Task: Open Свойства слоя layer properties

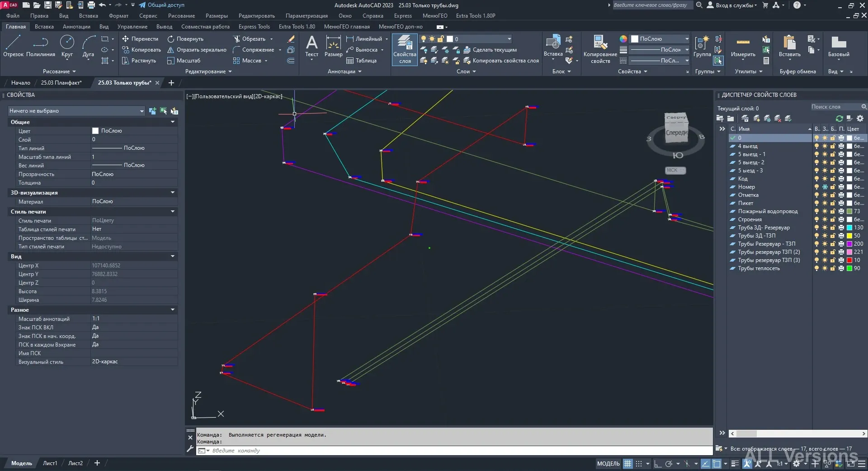Action: pyautogui.click(x=405, y=49)
